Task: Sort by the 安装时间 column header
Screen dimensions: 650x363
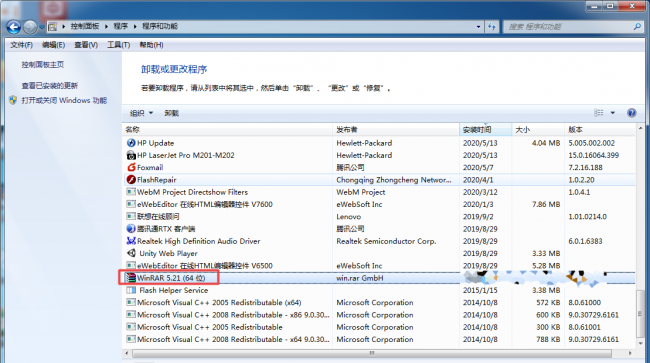Action: 485,130
